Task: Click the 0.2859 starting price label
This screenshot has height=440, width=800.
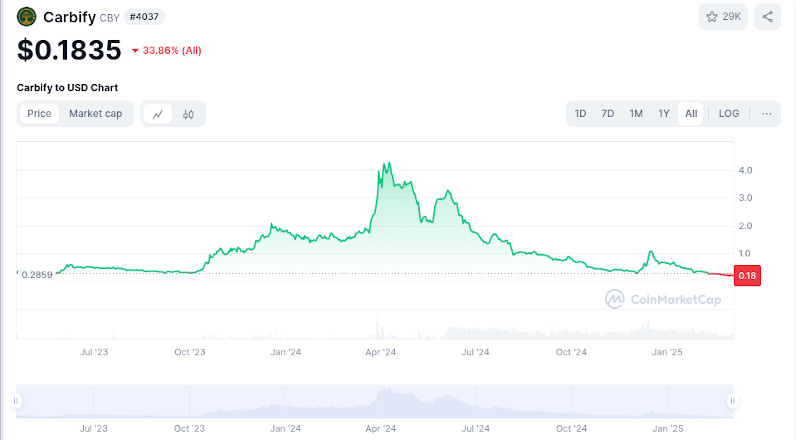Action: [37, 275]
